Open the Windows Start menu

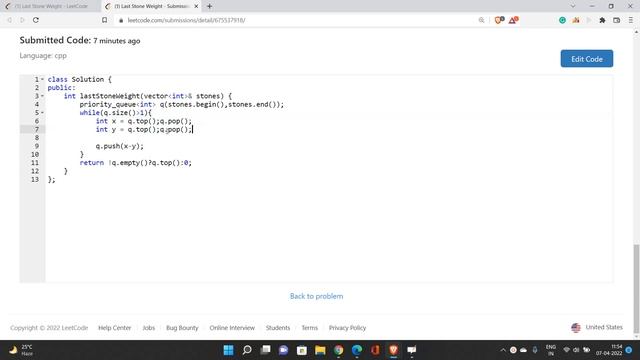[x=229, y=350]
